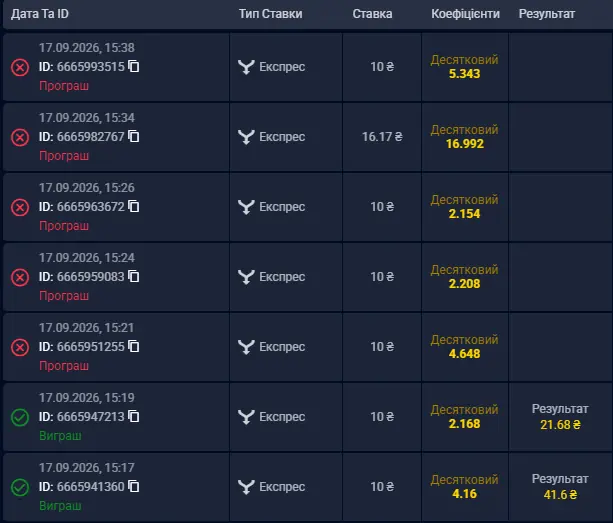Copy bet ID 6665941360
Screen dimensions: 613x523
[134, 486]
